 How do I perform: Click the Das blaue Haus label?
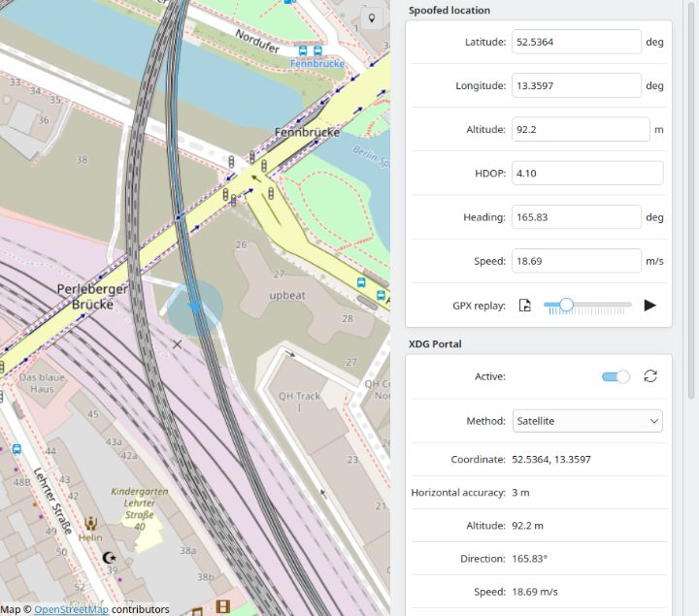point(42,383)
